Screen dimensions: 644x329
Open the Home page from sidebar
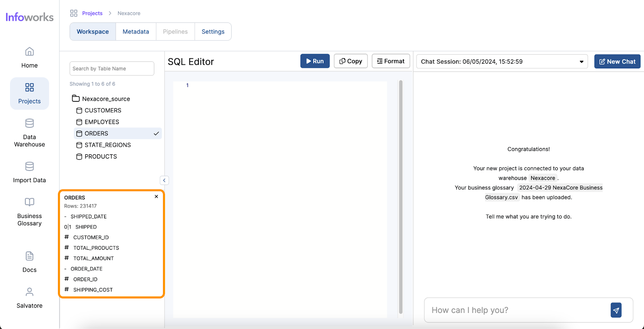(x=29, y=58)
